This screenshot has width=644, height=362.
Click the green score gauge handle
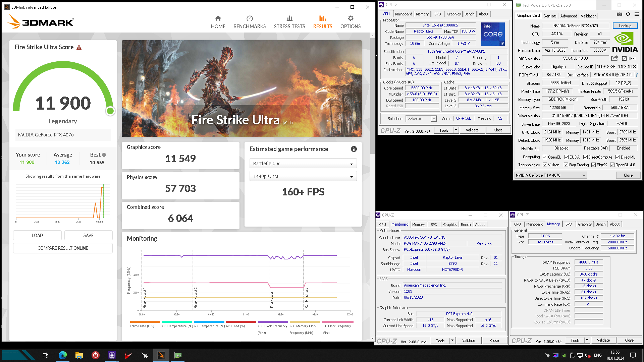click(110, 111)
